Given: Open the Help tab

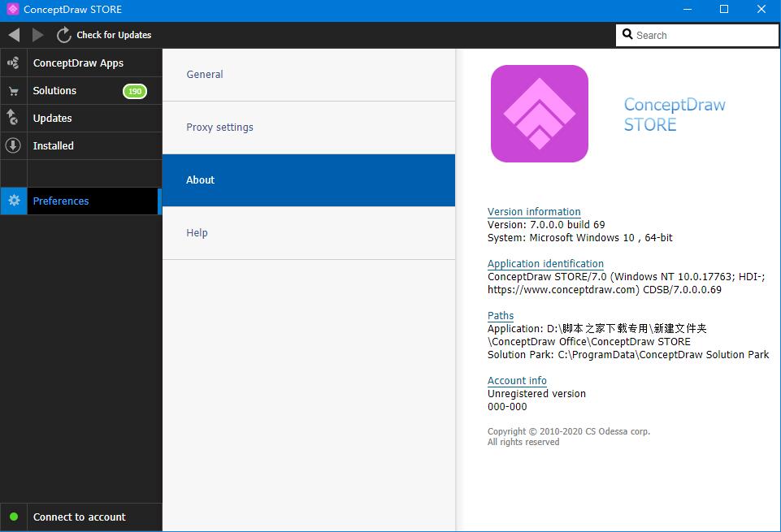Looking at the screenshot, I should (x=309, y=233).
